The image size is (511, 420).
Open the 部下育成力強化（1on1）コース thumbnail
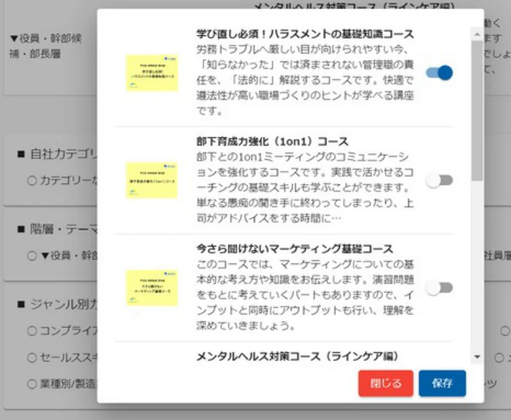pos(152,180)
